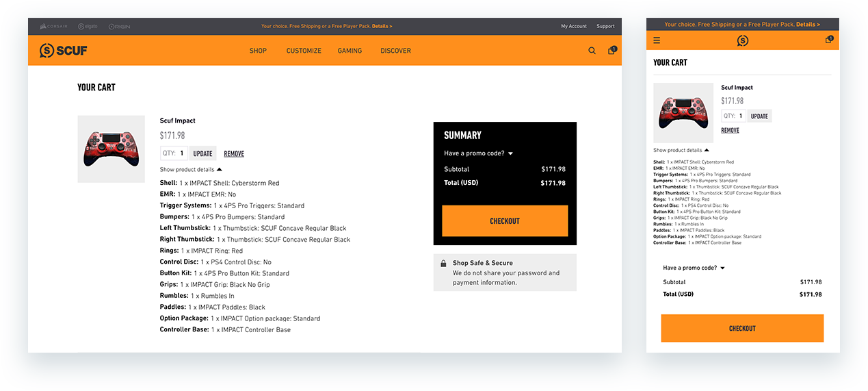This screenshot has width=868, height=391.
Task: Click the QTY field in desktop cart
Action: coord(182,153)
